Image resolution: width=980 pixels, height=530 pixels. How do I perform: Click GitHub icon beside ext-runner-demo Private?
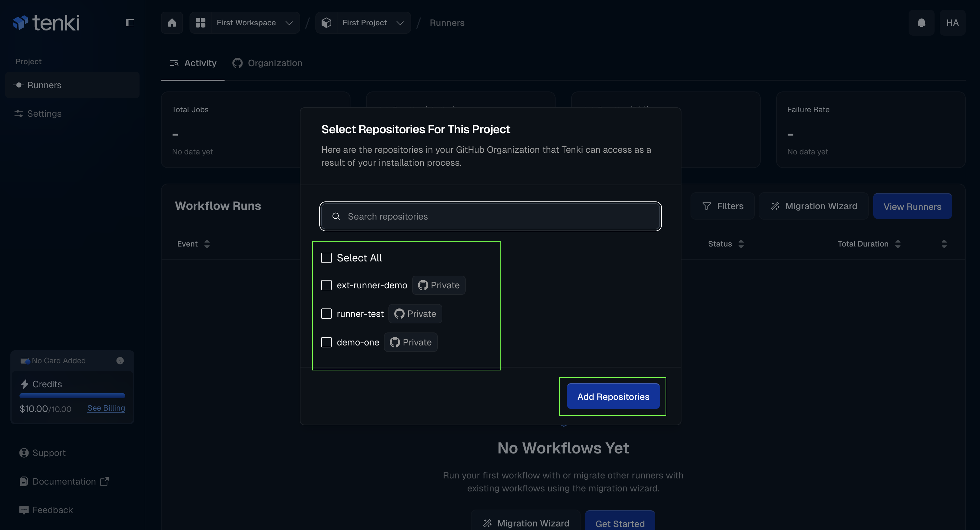pos(423,285)
